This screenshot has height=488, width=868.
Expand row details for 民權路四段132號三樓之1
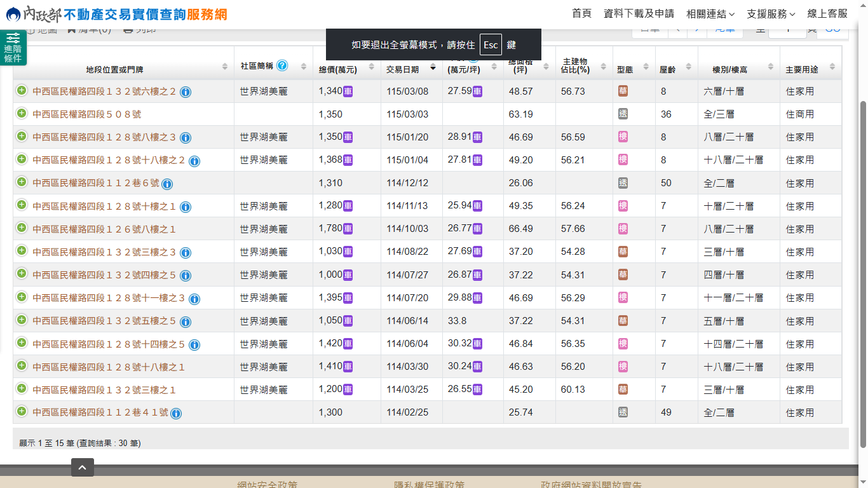pyautogui.click(x=22, y=389)
